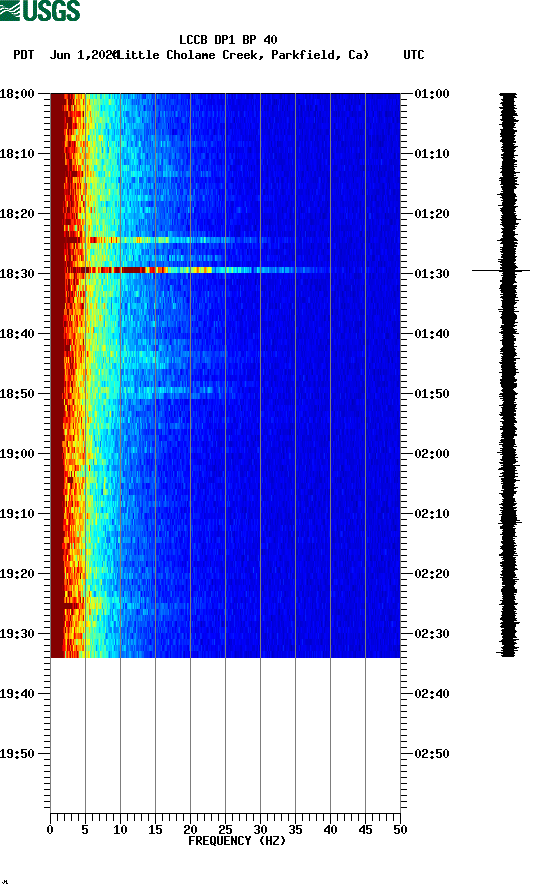The width and height of the screenshot is (552, 893).
Task: Click the 01:40 UTC time label
Action: [x=432, y=334]
